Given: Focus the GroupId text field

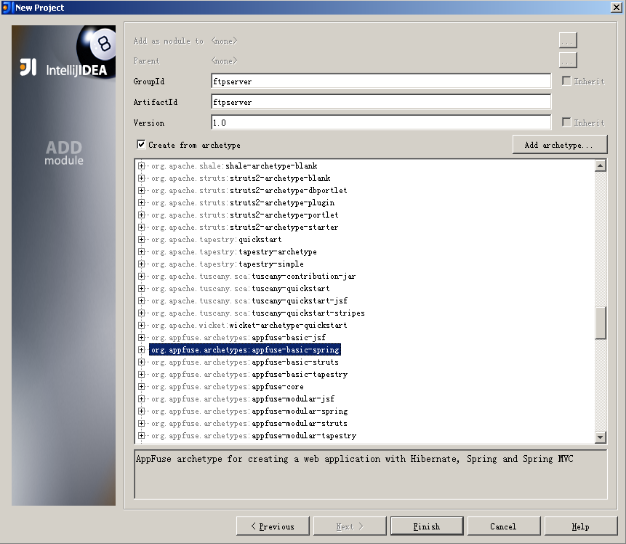Looking at the screenshot, I should coord(381,81).
